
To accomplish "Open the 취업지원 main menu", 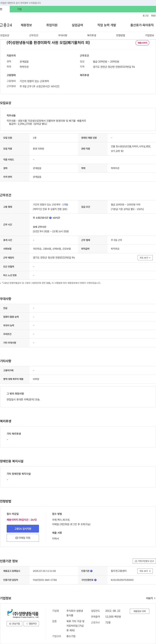I will 52,25.
